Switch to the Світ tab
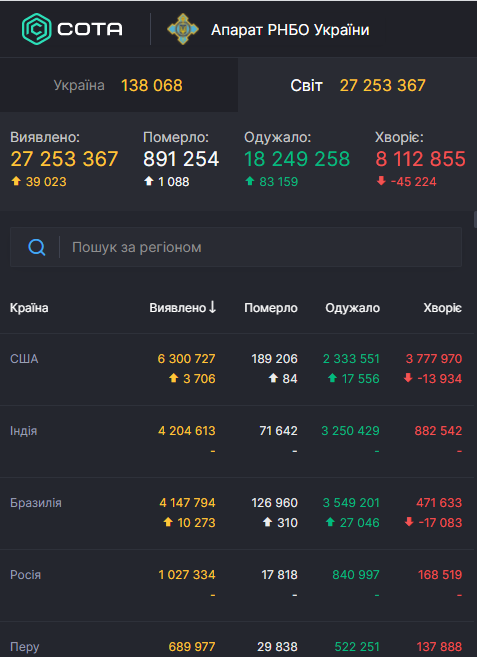The image size is (477, 657). 358,85
